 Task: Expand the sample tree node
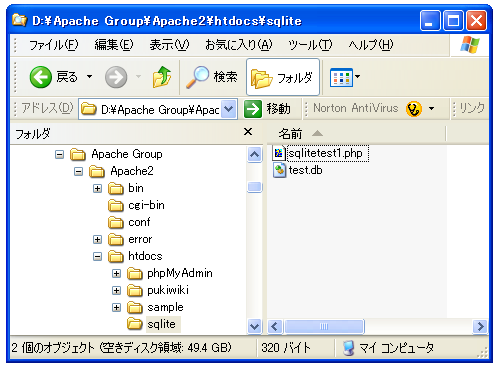click(116, 307)
